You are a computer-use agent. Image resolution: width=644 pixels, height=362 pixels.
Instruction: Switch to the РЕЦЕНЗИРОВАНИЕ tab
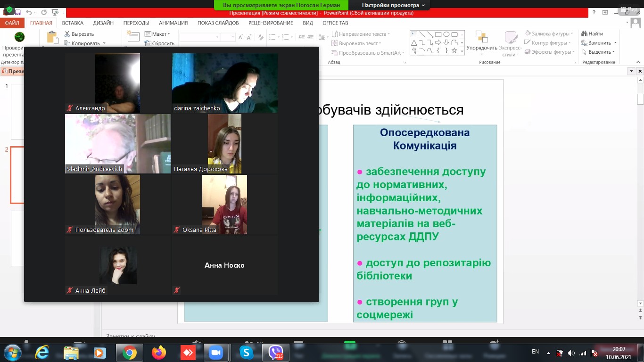(x=271, y=23)
